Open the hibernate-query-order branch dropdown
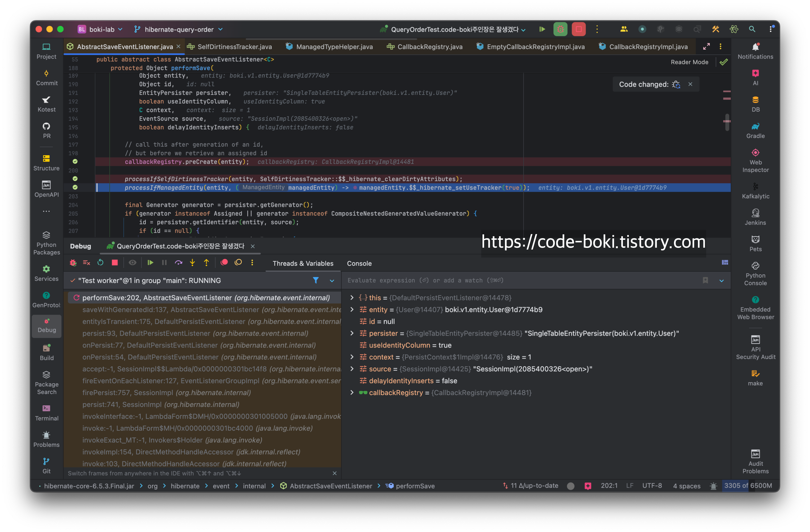 pos(179,30)
